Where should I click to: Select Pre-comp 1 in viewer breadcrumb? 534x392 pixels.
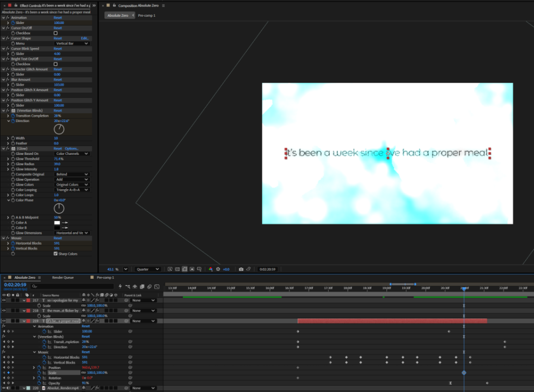(147, 15)
